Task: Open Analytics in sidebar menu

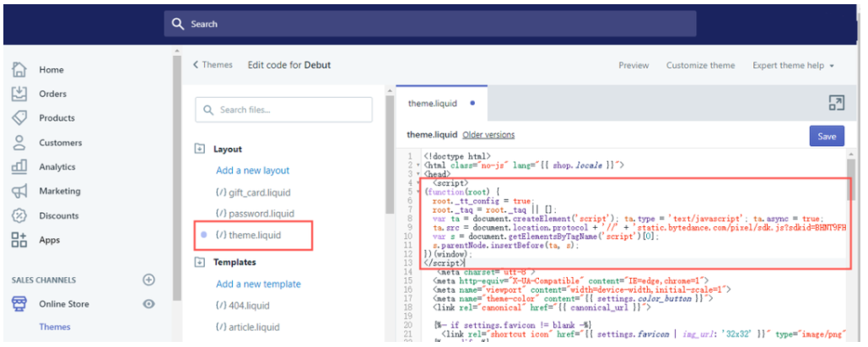Action: tap(57, 167)
